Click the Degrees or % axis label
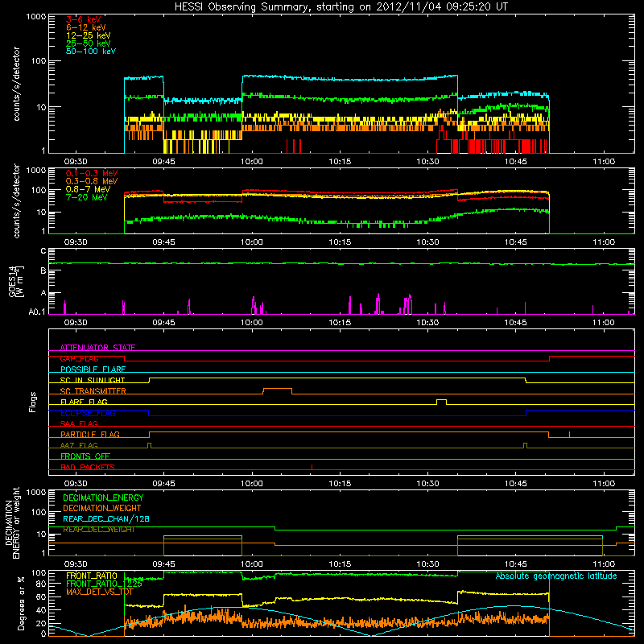The width and height of the screenshot is (644, 644). coord(21,604)
